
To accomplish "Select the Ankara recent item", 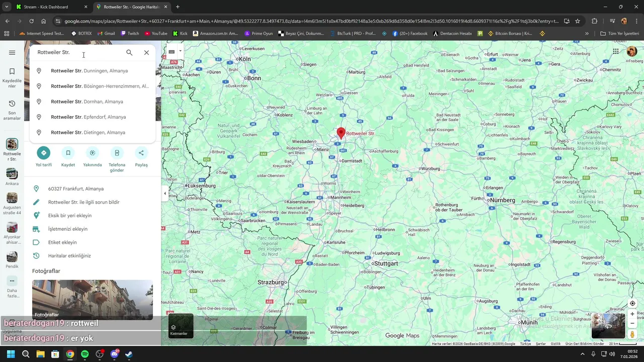I will point(12,177).
